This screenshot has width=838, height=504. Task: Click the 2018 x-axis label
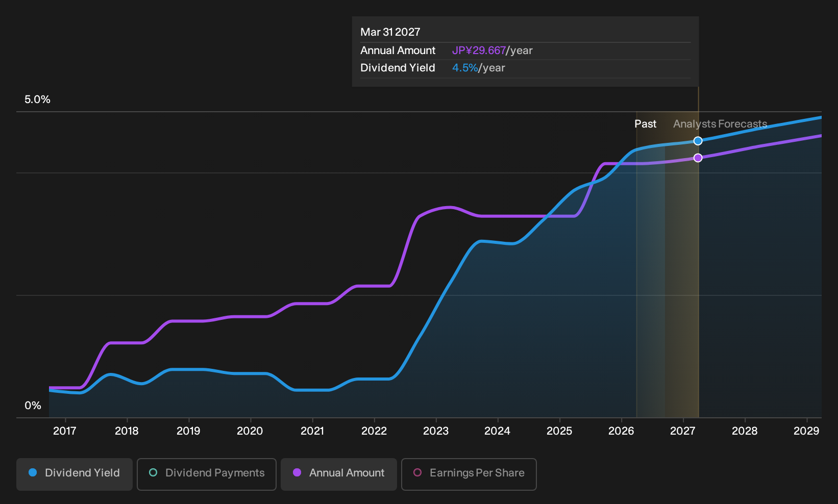127,431
